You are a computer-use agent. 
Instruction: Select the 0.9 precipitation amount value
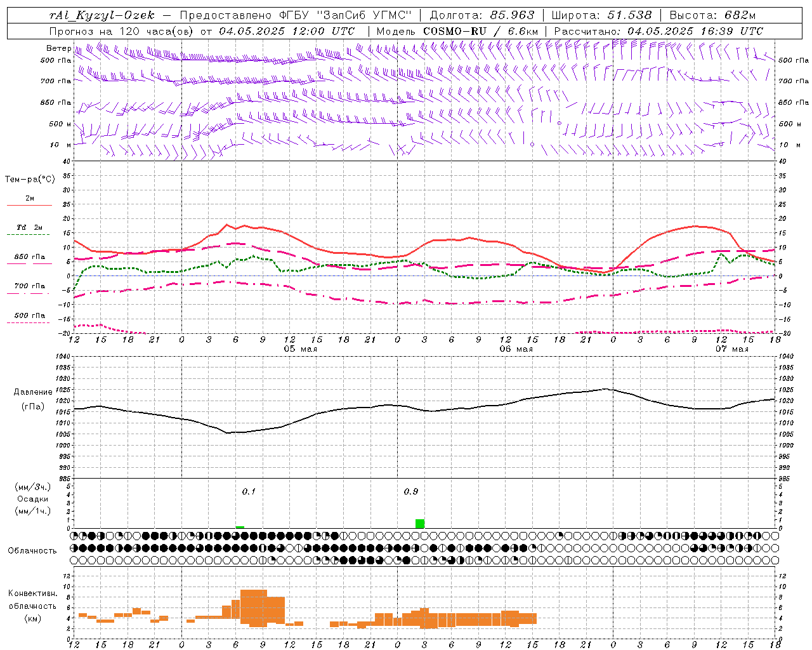coord(411,491)
